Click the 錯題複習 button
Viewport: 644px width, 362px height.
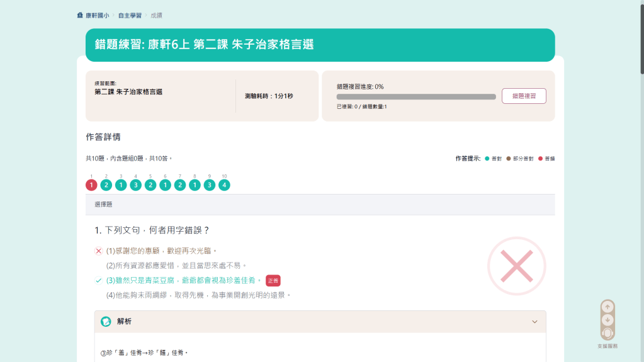pos(523,96)
